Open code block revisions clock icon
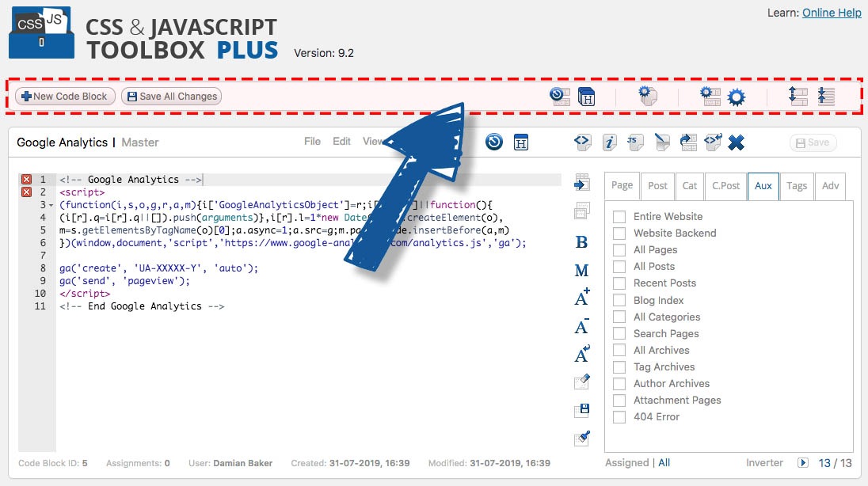The image size is (868, 486). 494,142
